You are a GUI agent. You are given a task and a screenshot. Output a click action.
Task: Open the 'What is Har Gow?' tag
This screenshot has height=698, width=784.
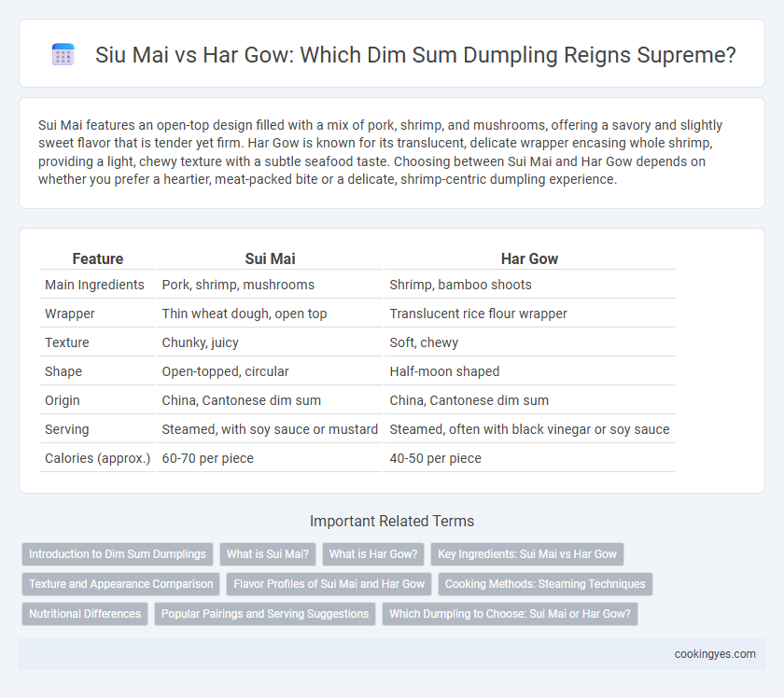[373, 554]
